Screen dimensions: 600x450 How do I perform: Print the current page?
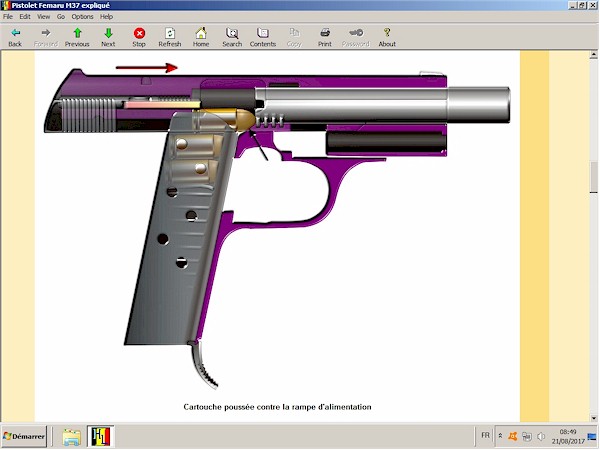[324, 37]
